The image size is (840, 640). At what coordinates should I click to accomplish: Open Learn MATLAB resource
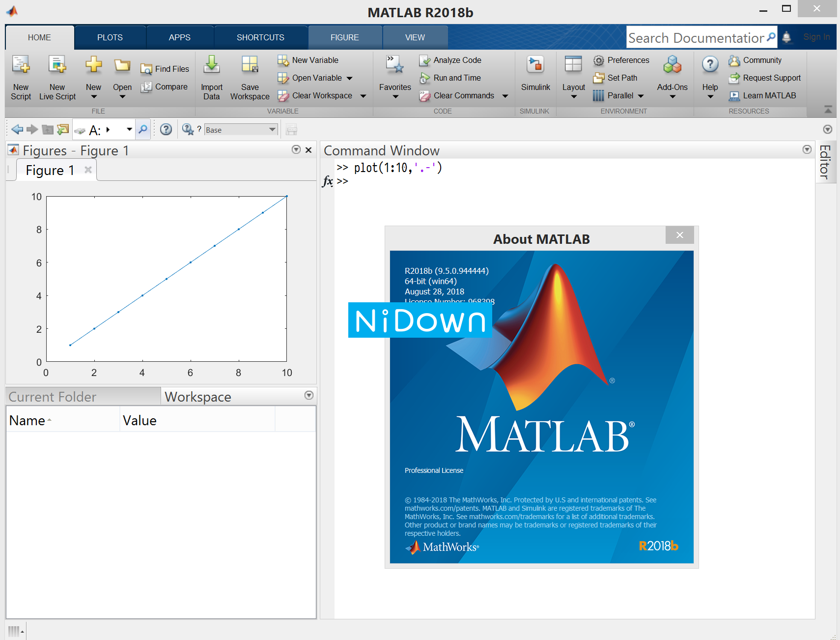(765, 95)
